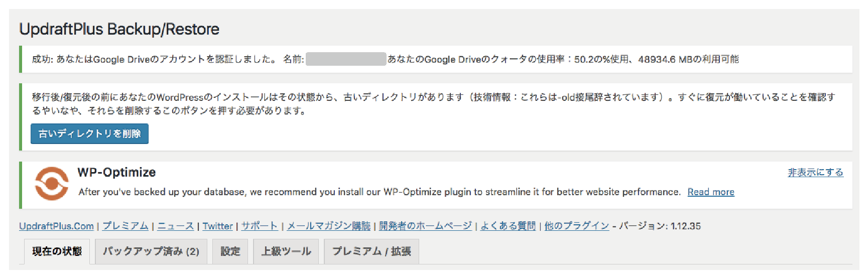The image size is (868, 279).
Task: Visit the 開発者のホームページ link
Action: tap(425, 226)
